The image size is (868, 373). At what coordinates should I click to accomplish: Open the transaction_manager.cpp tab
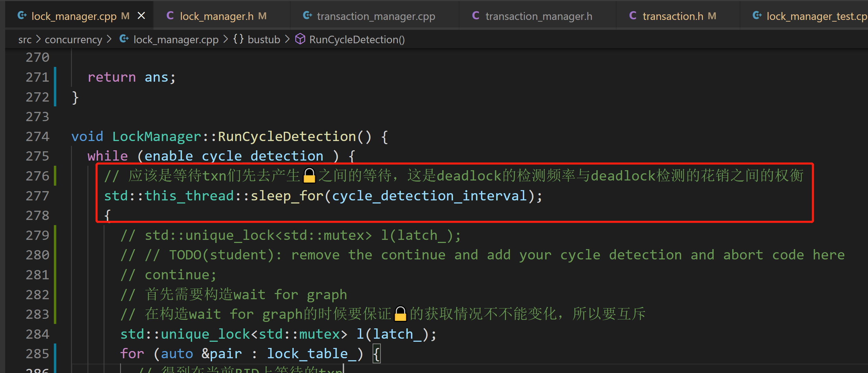tap(376, 16)
